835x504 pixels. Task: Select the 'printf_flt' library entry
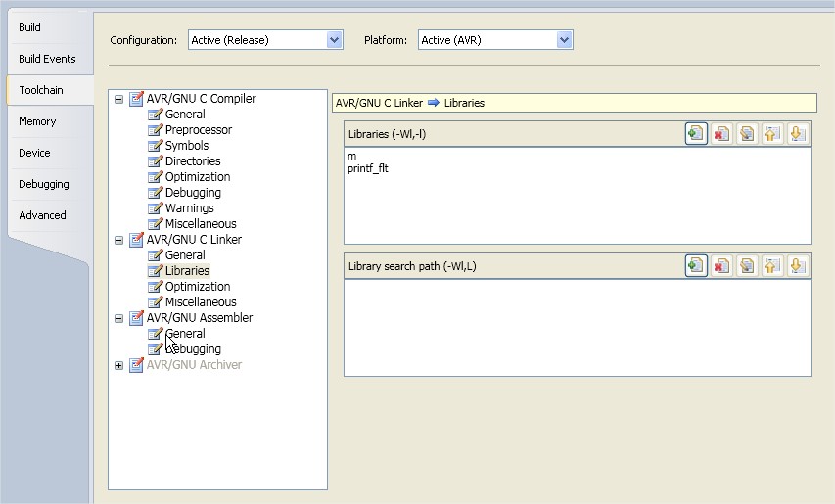[x=368, y=168]
